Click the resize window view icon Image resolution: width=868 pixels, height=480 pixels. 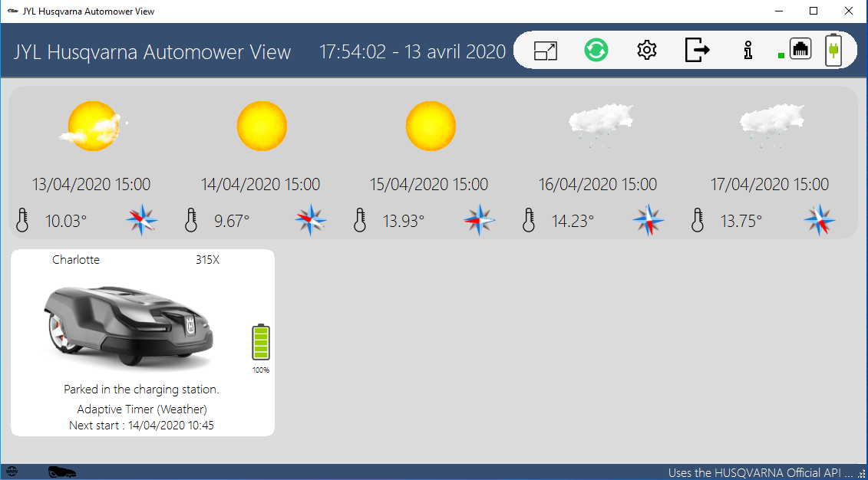click(545, 51)
